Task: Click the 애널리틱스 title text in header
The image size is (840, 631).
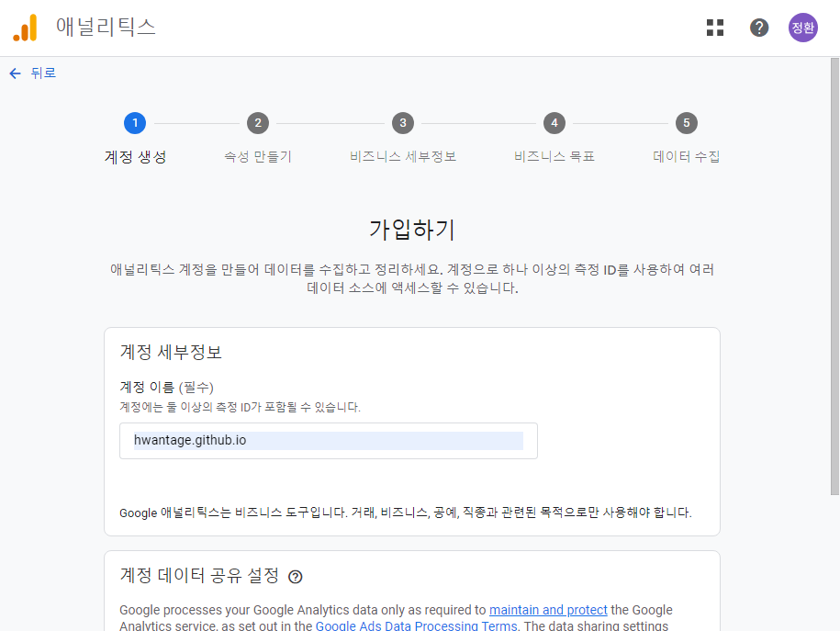Action: [106, 28]
